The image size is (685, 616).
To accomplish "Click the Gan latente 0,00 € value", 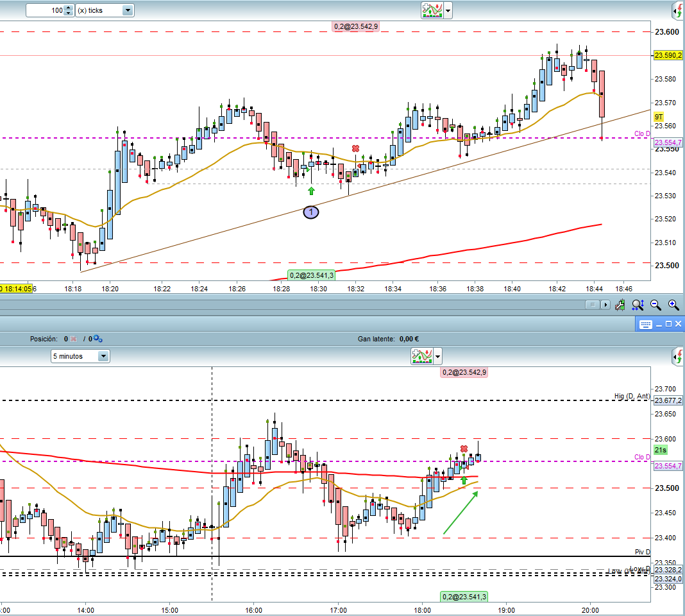I will pos(409,339).
